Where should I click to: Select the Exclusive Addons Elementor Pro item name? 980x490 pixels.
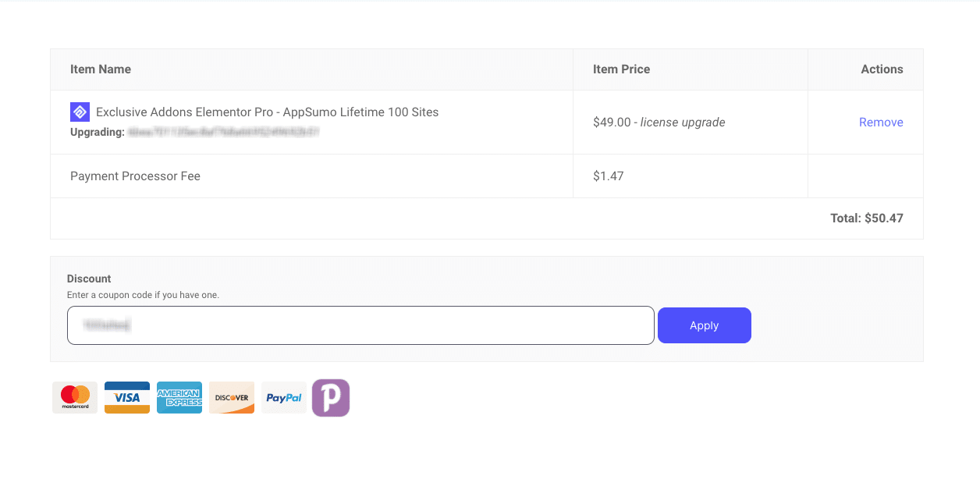pos(267,112)
